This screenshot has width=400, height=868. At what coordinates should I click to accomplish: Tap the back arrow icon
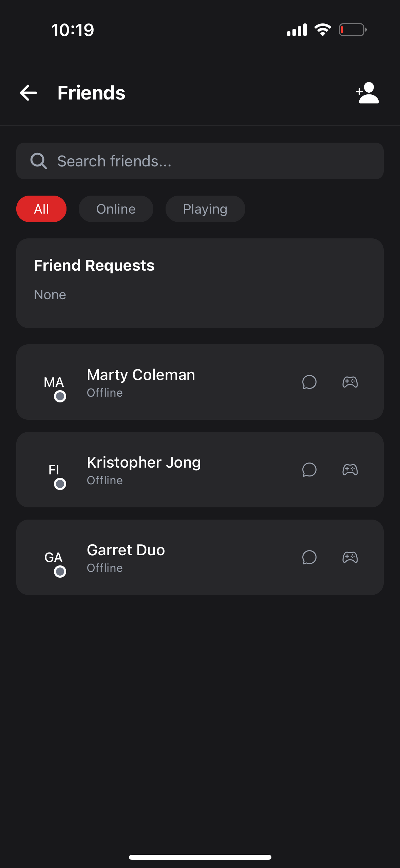pos(28,93)
